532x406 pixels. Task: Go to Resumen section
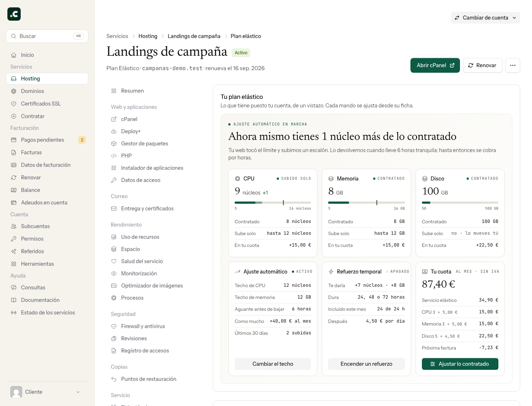(155, 91)
